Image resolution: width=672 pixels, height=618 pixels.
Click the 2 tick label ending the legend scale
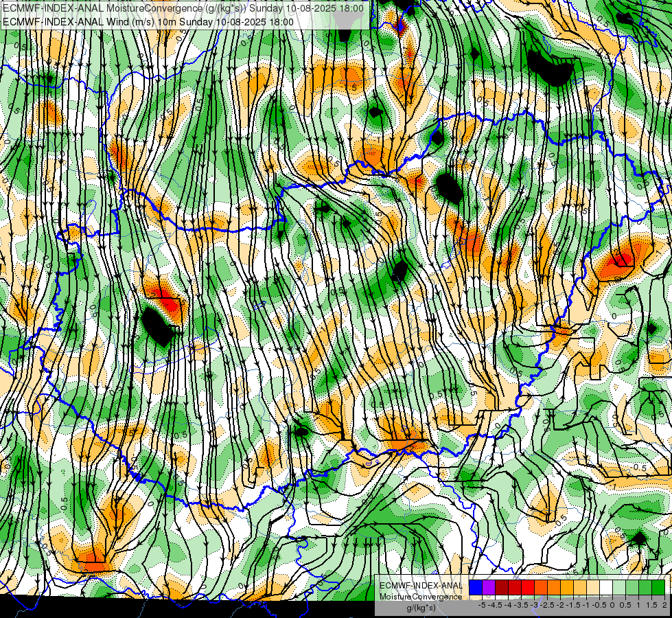pos(664,605)
